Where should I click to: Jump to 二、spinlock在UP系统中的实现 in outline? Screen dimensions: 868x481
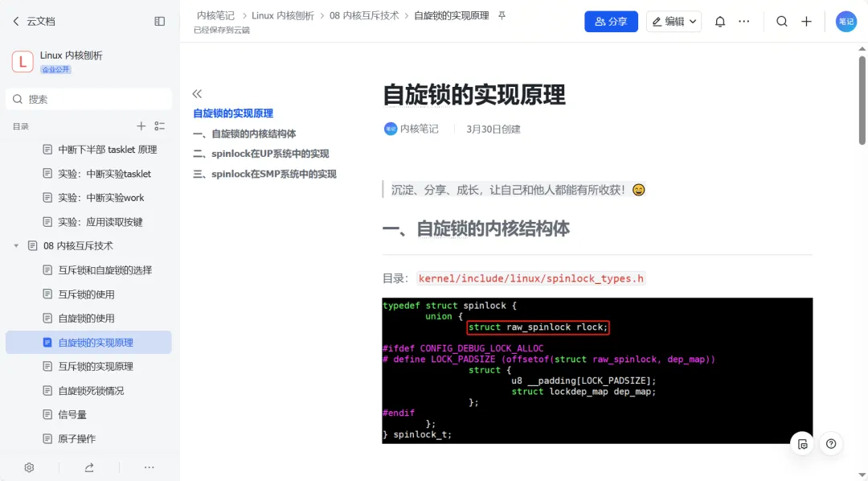pos(260,154)
